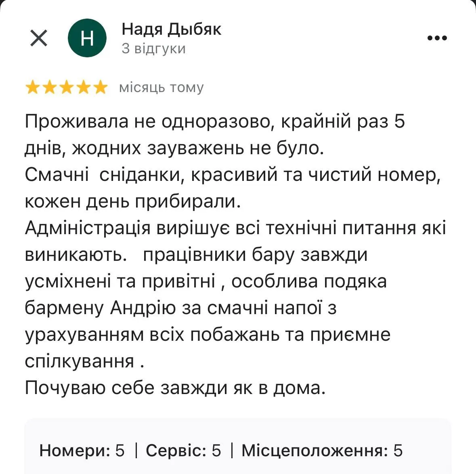Click the місяць тому timestamp
The image size is (476, 474).
pos(161,88)
